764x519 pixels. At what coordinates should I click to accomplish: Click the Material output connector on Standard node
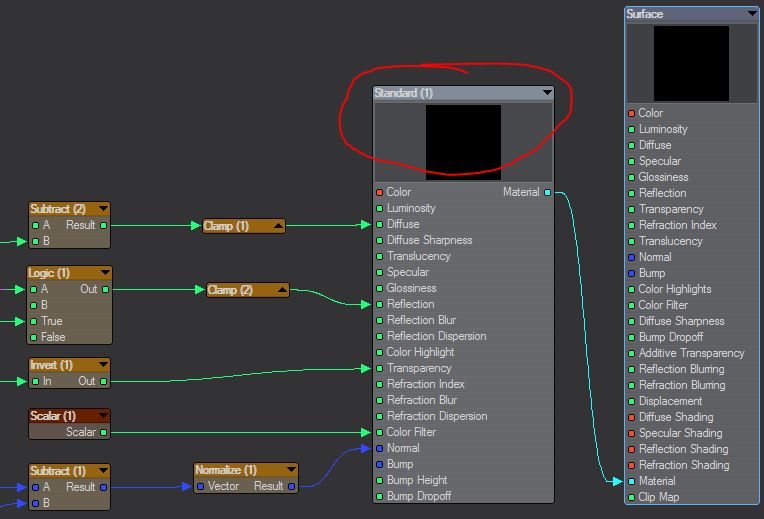pos(547,192)
